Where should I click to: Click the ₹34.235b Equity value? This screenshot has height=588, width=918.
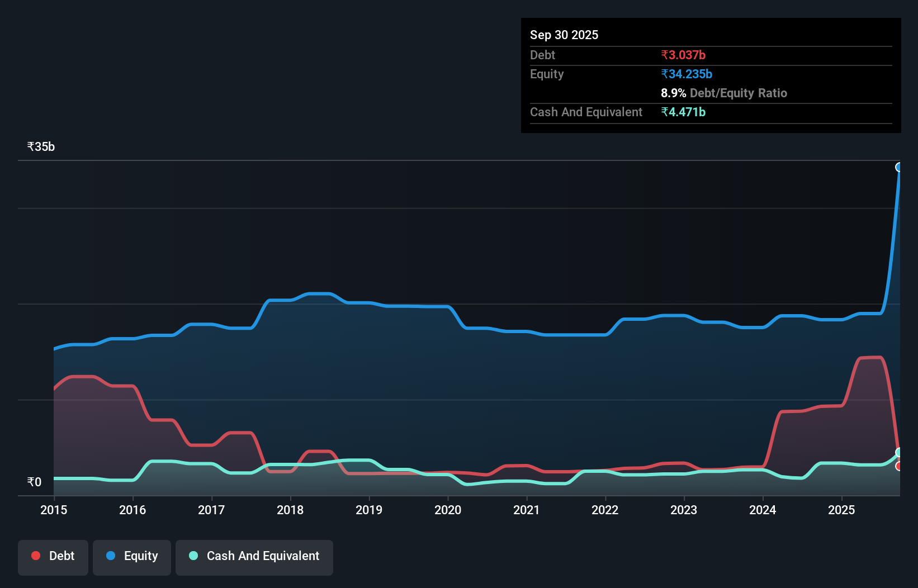687,74
